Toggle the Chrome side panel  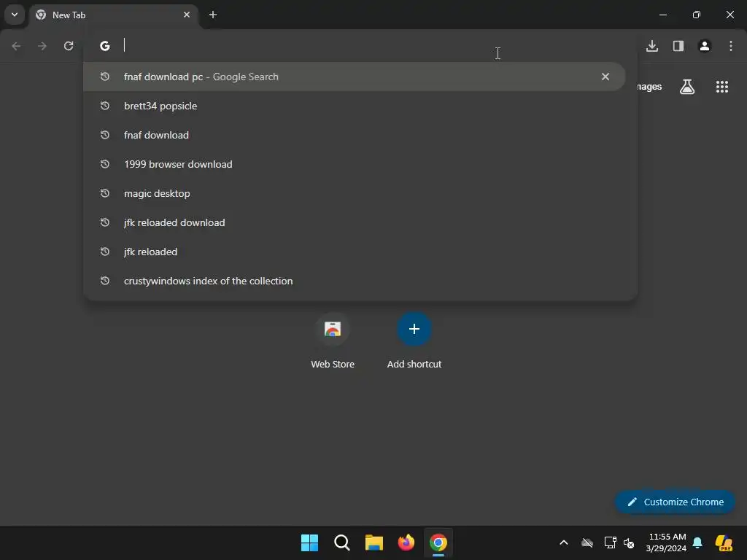coord(678,46)
